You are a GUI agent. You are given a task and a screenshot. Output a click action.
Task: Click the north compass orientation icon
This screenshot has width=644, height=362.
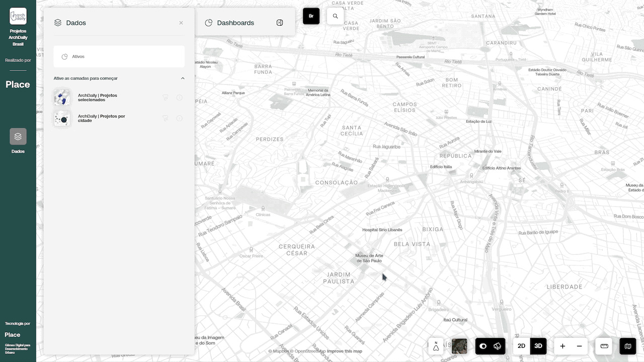coord(436,346)
